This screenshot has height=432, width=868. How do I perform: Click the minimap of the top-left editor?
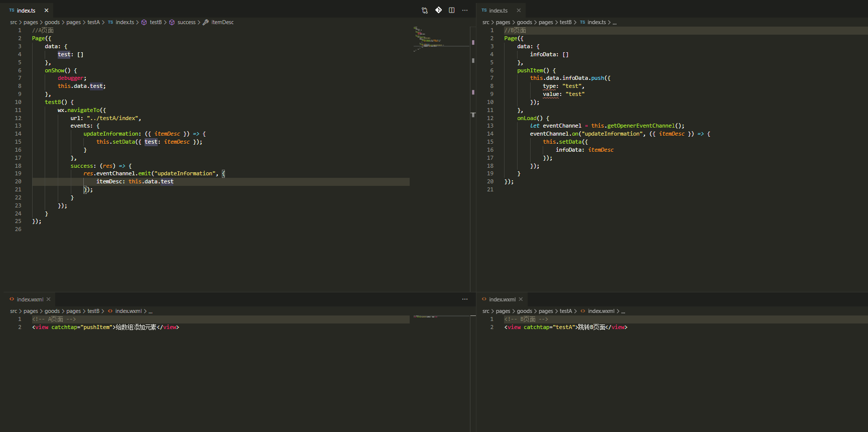coord(441,39)
